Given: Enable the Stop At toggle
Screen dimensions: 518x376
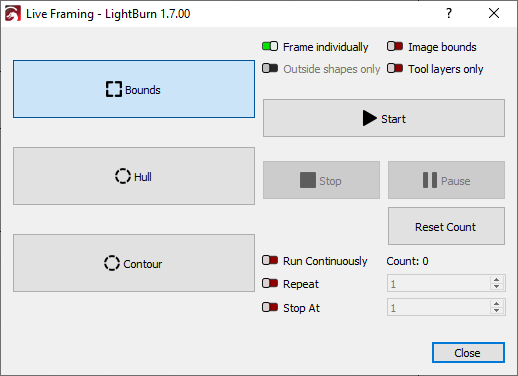Looking at the screenshot, I should tap(270, 307).
